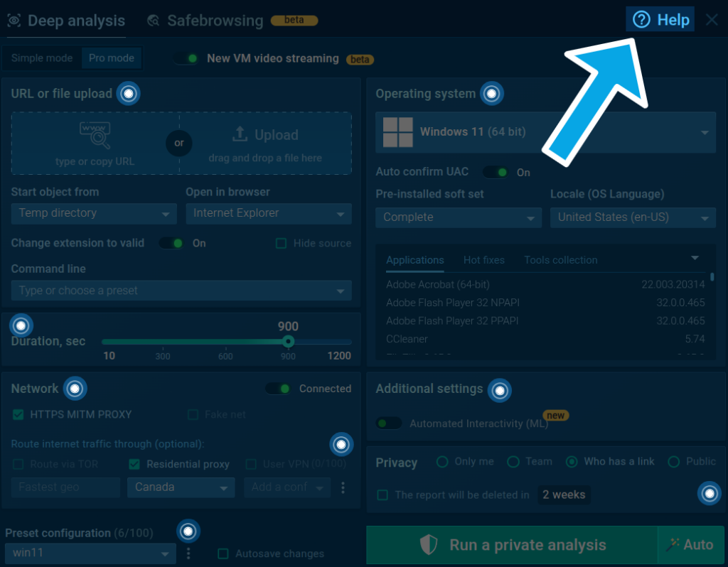Open the Hot fixes tab
Image resolution: width=728 pixels, height=567 pixels.
pos(483,260)
